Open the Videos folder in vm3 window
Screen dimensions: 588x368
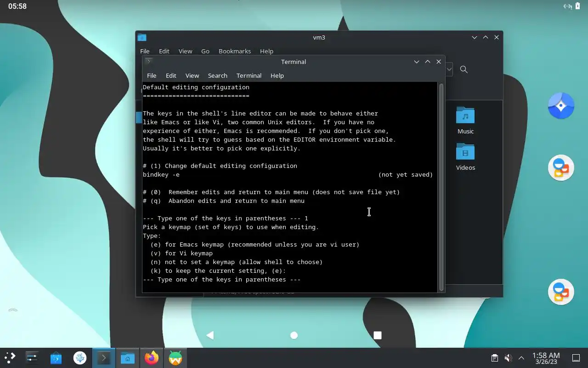point(465,157)
